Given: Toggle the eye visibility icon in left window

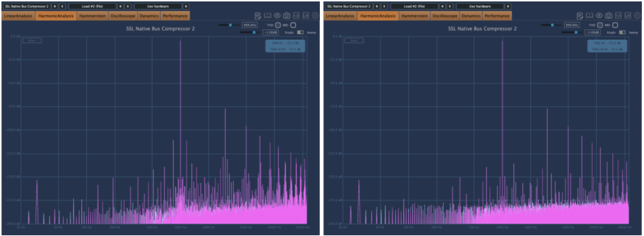Looking at the screenshot, I should [277, 16].
